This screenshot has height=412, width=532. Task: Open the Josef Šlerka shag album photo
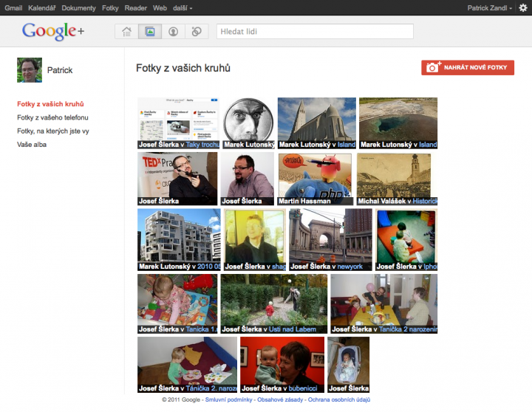coord(255,240)
